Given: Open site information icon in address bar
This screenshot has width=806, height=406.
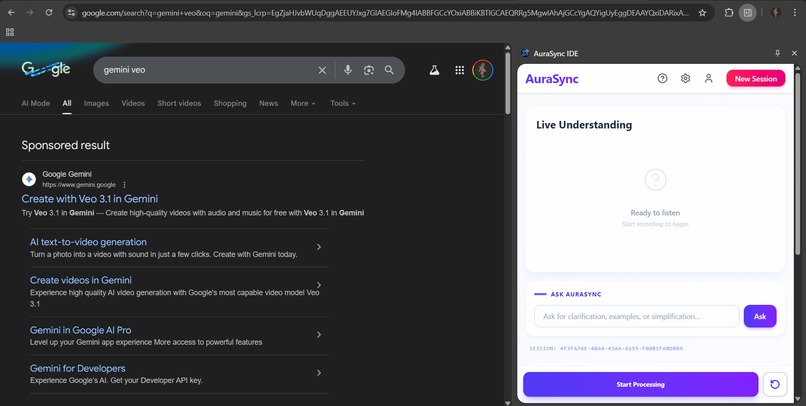Looking at the screenshot, I should click(71, 13).
